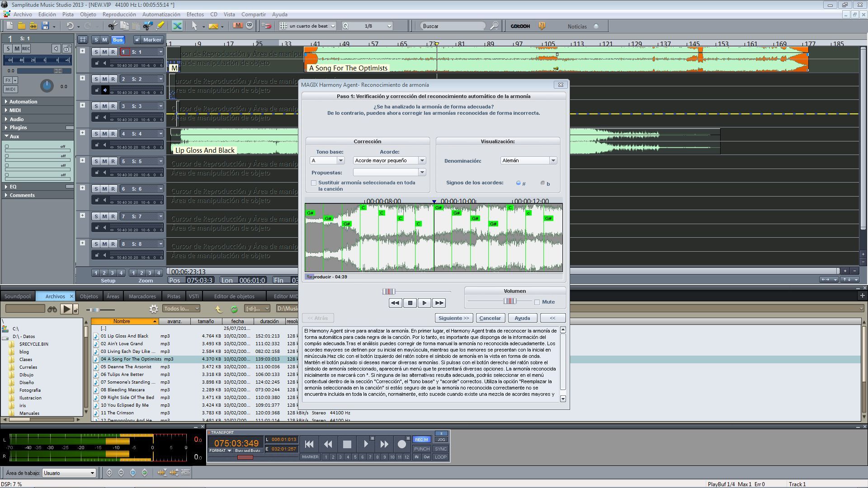Enable 'Sustituir armonía seleccionada' checkbox
This screenshot has width=868, height=488.
pyautogui.click(x=314, y=183)
